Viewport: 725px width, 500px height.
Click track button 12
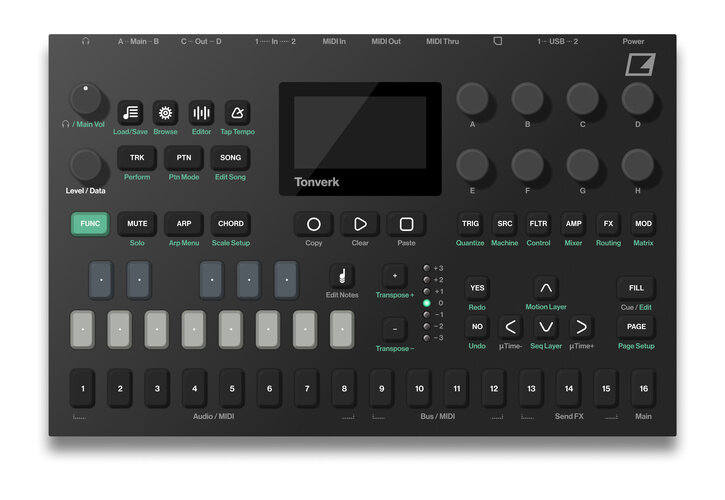click(494, 388)
